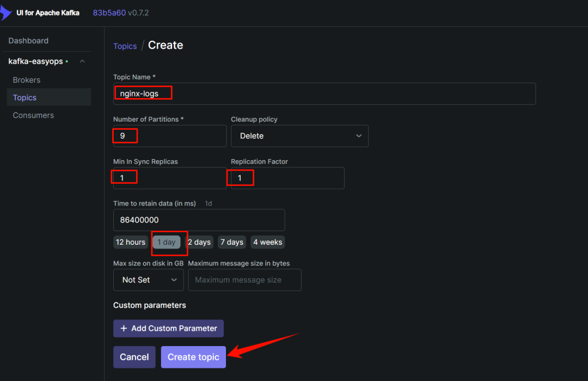Image resolution: width=588 pixels, height=381 pixels.
Task: Open the Topics sidebar item
Action: [x=49, y=97]
